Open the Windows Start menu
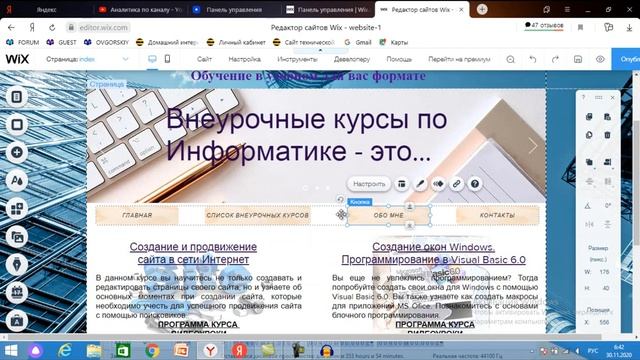The width and height of the screenshot is (640, 360). click(11, 351)
